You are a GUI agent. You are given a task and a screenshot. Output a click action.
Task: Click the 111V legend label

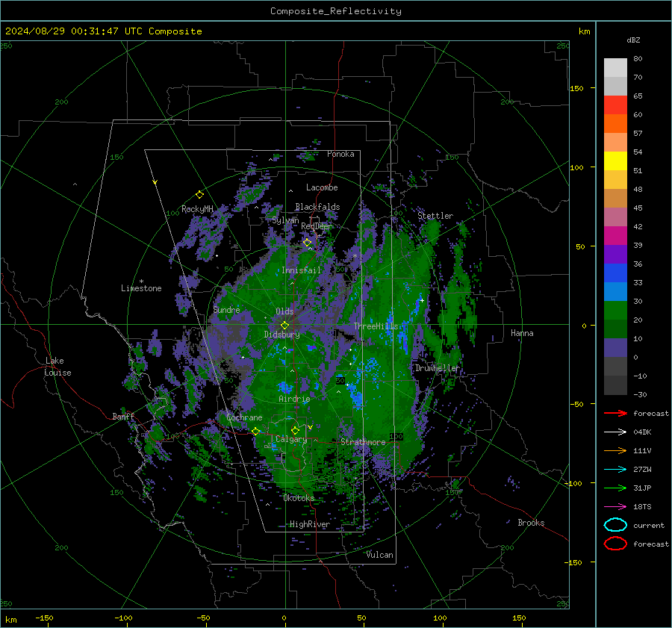[x=642, y=450]
